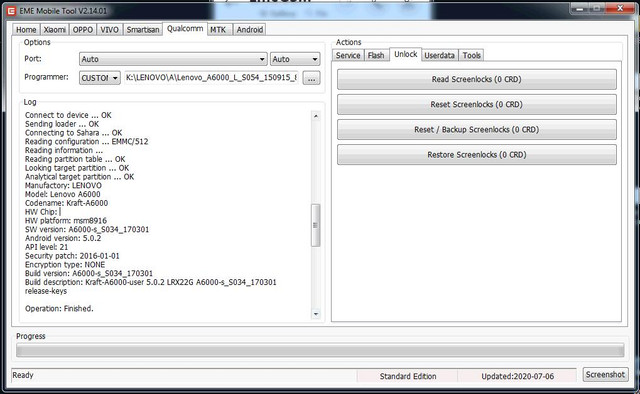Open the Tools actions tab
Screen dimensions: 640x394
point(471,55)
